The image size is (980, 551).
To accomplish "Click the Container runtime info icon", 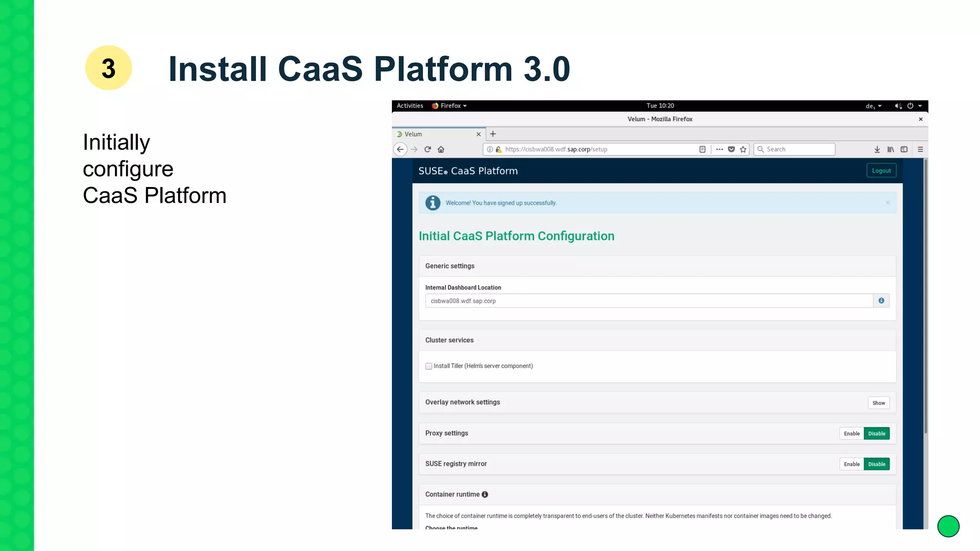I will click(x=485, y=495).
